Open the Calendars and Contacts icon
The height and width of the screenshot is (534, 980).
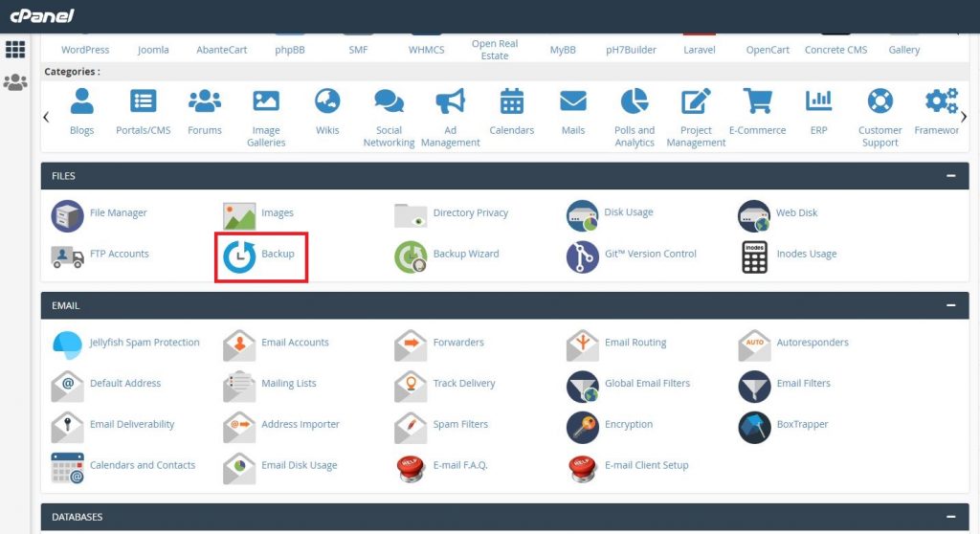(68, 468)
